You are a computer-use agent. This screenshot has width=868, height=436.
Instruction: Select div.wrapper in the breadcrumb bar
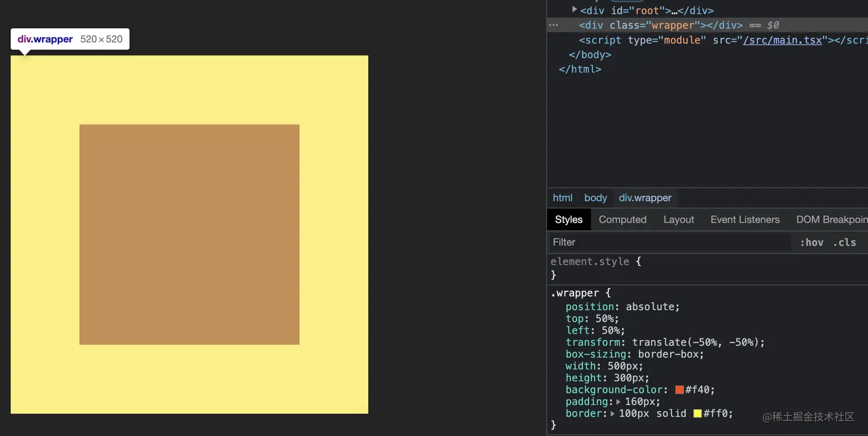tap(645, 198)
